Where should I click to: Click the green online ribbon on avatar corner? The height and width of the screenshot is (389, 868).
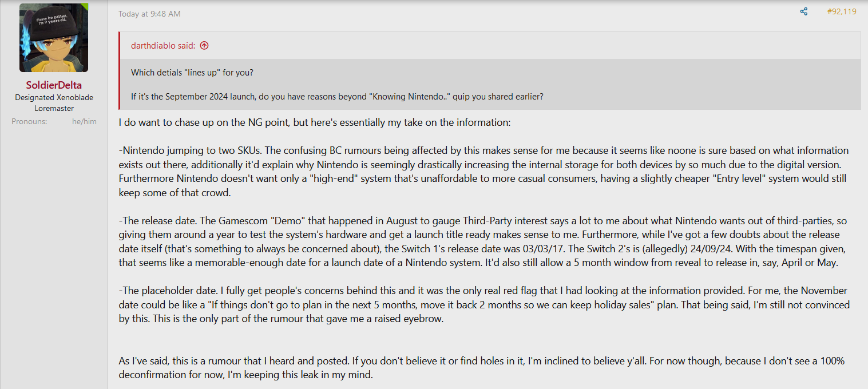point(85,6)
